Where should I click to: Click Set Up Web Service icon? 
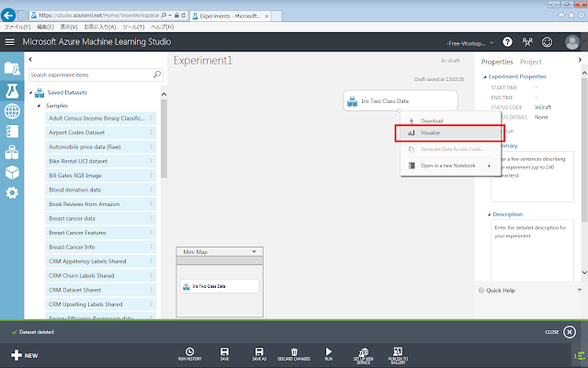point(363,356)
